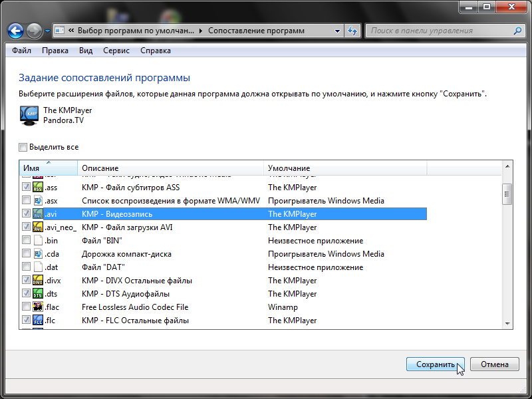Open the Справка menu
This screenshot has height=399, width=532.
156,51
